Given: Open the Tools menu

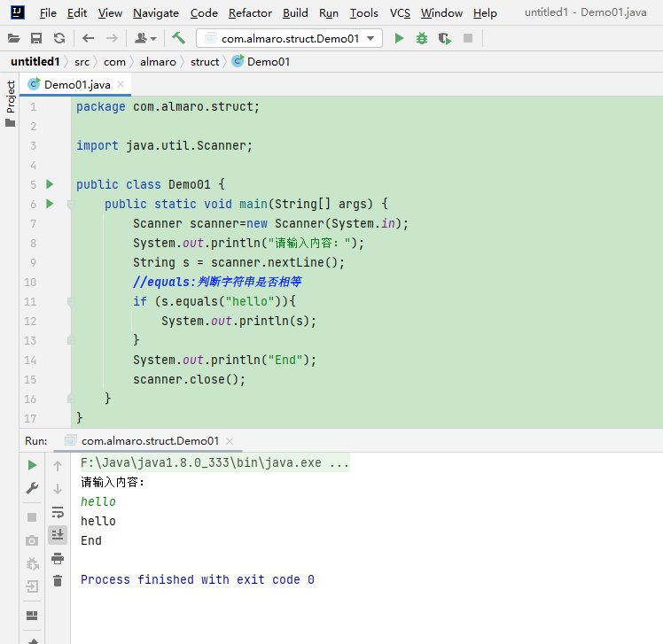Looking at the screenshot, I should (363, 13).
